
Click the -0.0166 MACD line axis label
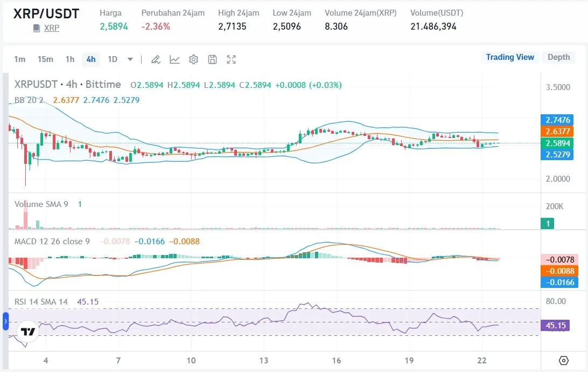pyautogui.click(x=559, y=283)
